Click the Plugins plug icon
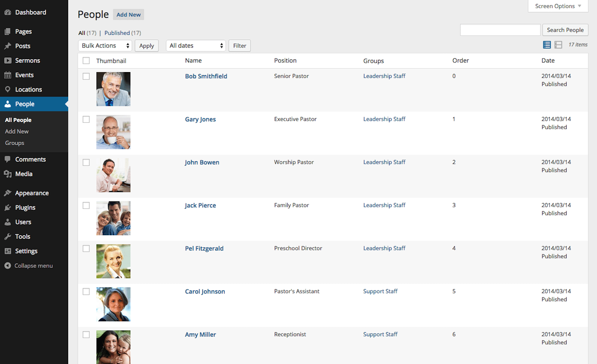This screenshot has height=364, width=597. point(7,208)
